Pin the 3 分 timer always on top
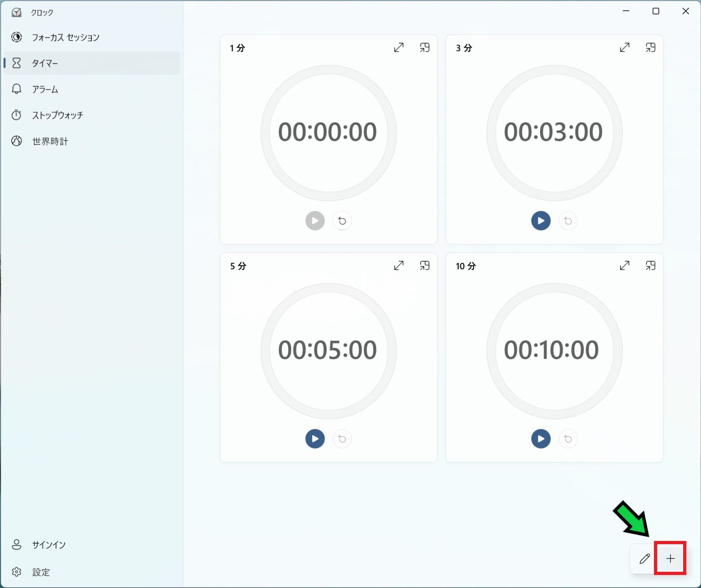Screen dimensions: 701x588 point(650,47)
